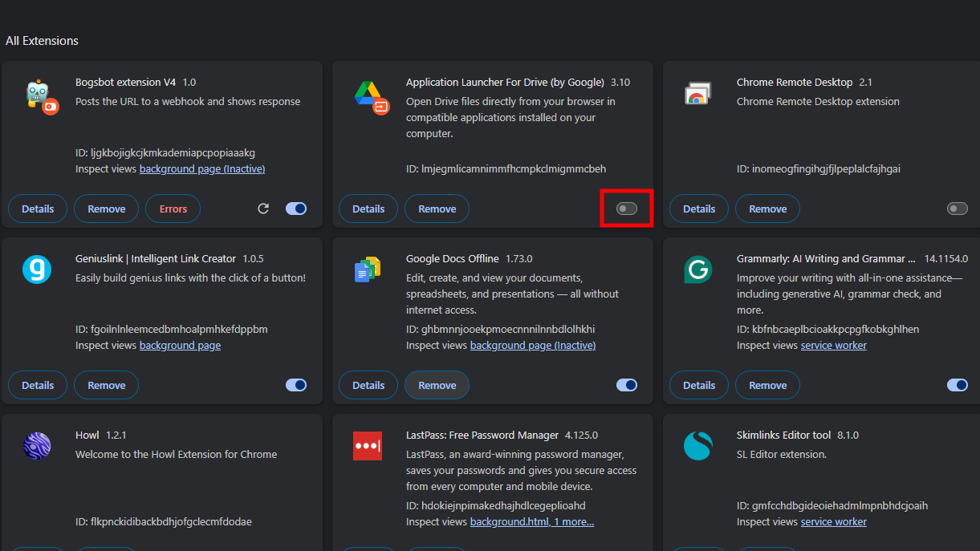Viewport: 980px width, 551px height.
Task: Enable Application Launcher For Drive toggle
Action: click(x=627, y=209)
